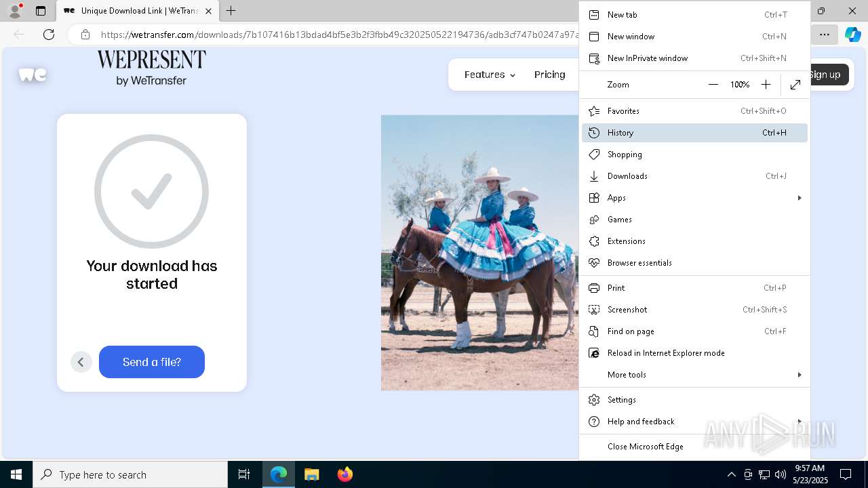
Task: Choose New window in the Edge menu
Action: (x=694, y=37)
